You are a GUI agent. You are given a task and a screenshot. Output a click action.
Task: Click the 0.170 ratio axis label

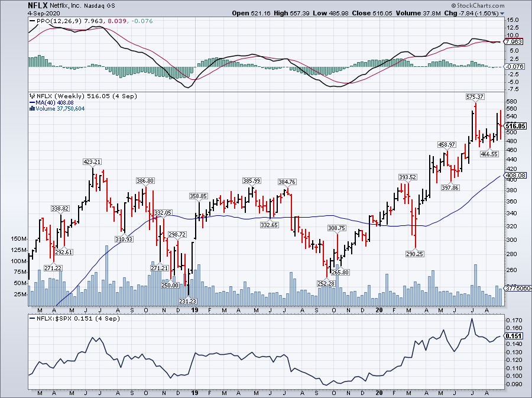tap(514, 320)
